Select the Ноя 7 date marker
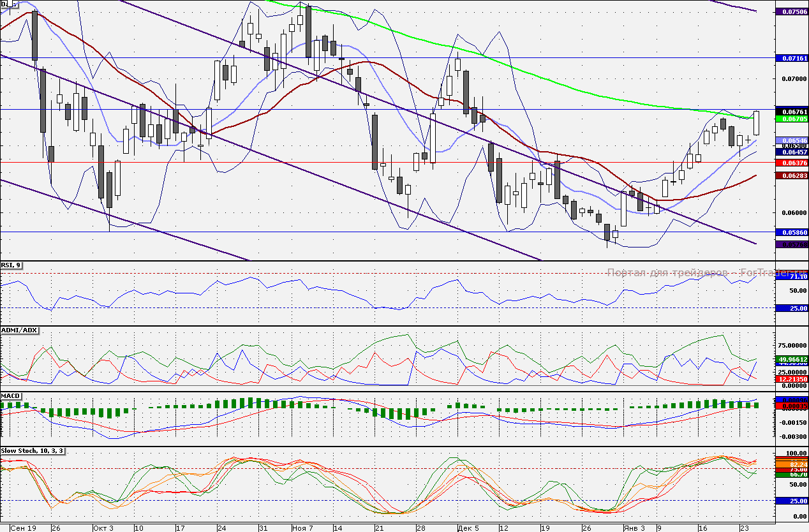The height and width of the screenshot is (532, 809). click(302, 528)
